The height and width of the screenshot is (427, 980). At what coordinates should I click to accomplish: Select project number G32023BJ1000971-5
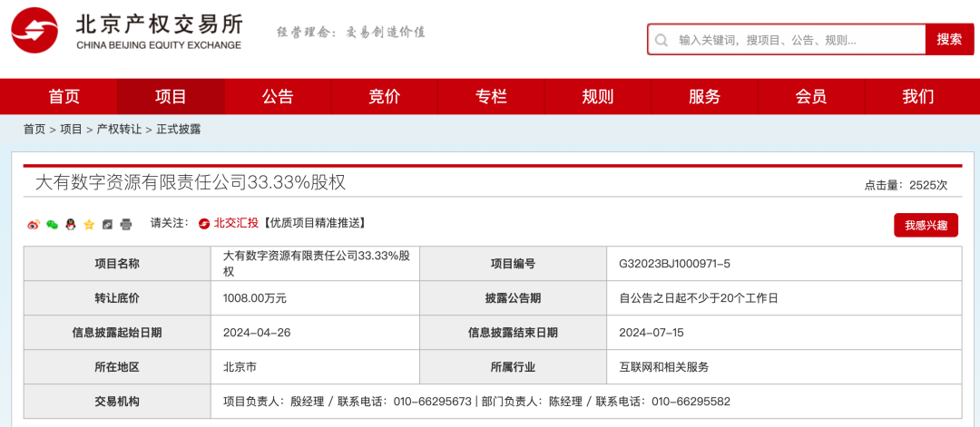[x=674, y=264]
